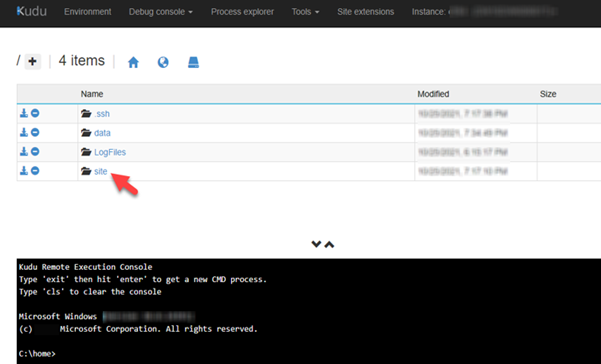
Task: Open the .ssh folder
Action: tap(102, 114)
